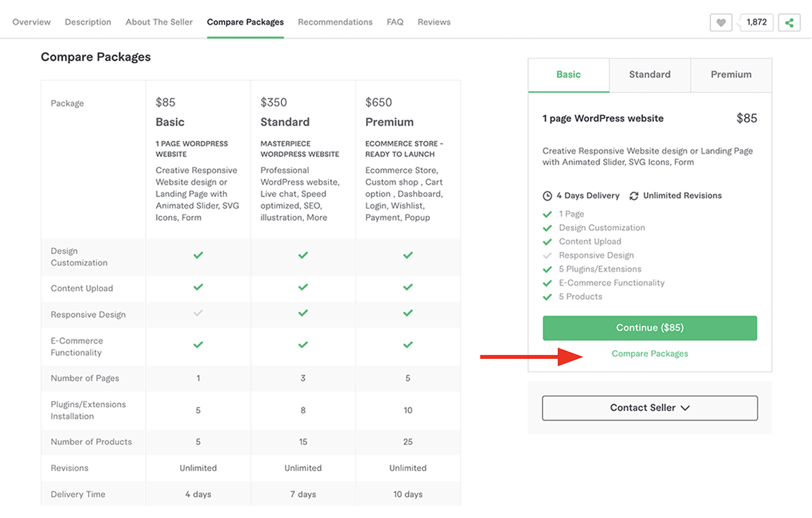Click Standard column checkmark for Content Upload row

pos(303,287)
